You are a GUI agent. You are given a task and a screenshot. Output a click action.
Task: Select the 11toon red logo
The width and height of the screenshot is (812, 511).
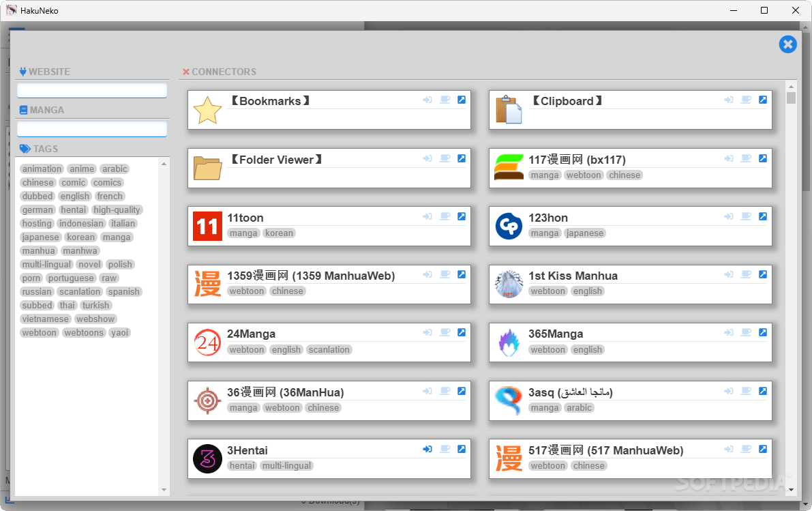[207, 226]
